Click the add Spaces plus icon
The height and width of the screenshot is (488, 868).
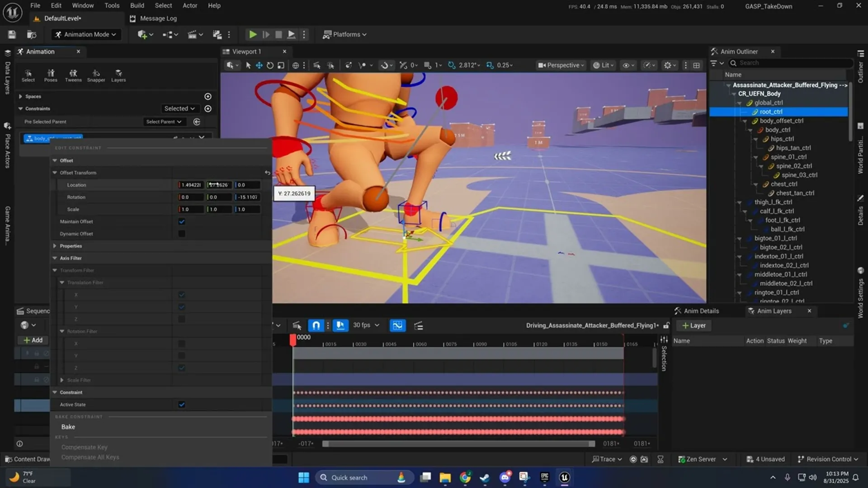click(208, 96)
